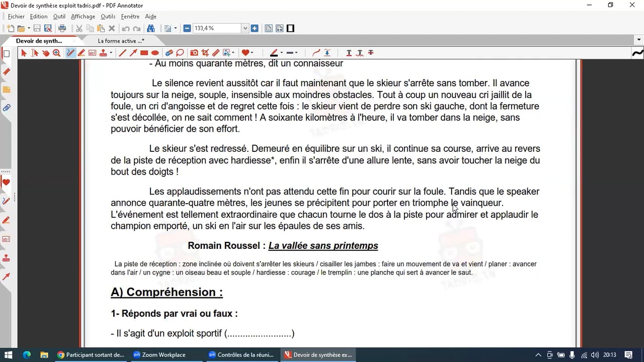
Task: Toggle the Pen drawing tool
Action: click(70, 53)
